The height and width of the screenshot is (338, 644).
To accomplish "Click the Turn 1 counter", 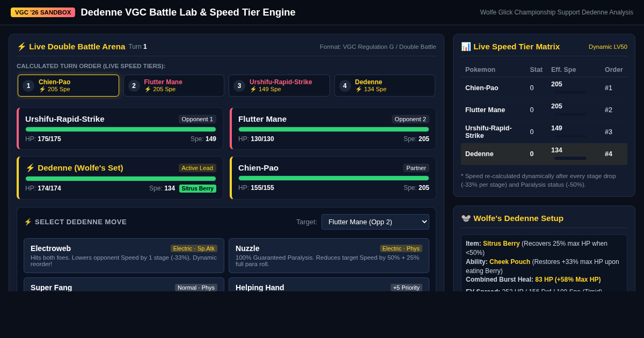I will [x=137, y=47].
